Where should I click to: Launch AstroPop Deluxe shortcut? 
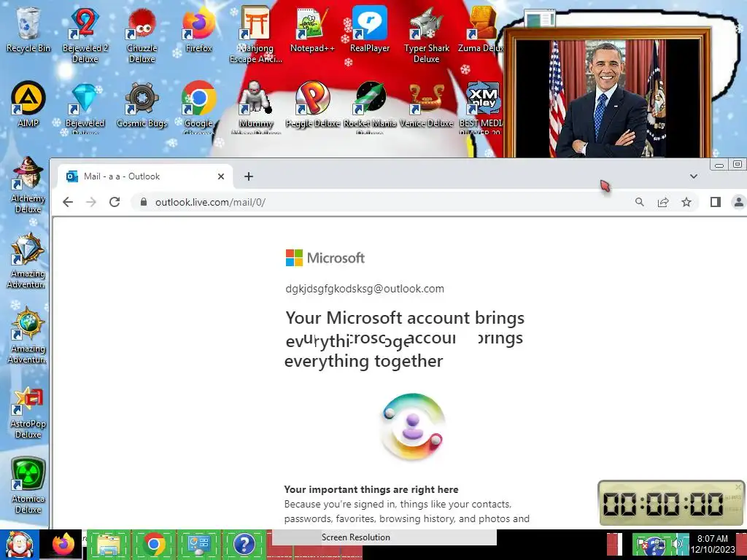click(x=28, y=413)
